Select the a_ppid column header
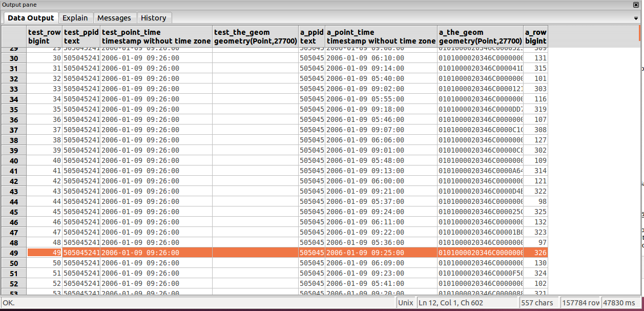This screenshot has width=644, height=311. pos(312,36)
